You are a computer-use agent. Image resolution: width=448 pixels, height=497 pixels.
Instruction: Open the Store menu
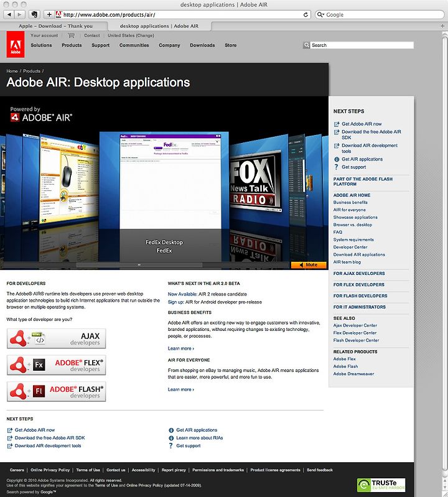(x=230, y=45)
